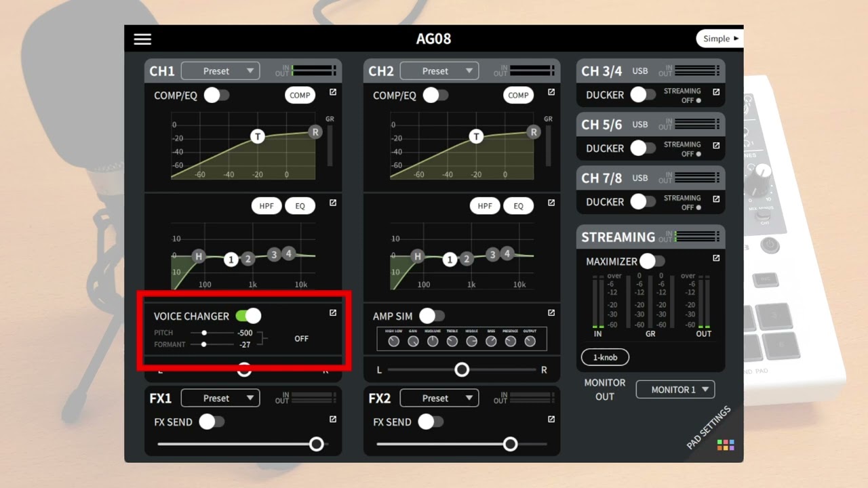Select the CH1 HPF button
The image size is (868, 488).
267,206
